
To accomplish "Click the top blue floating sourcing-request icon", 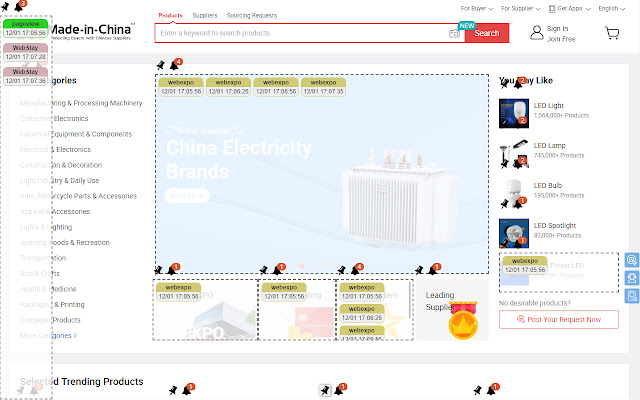I will pyautogui.click(x=632, y=260).
